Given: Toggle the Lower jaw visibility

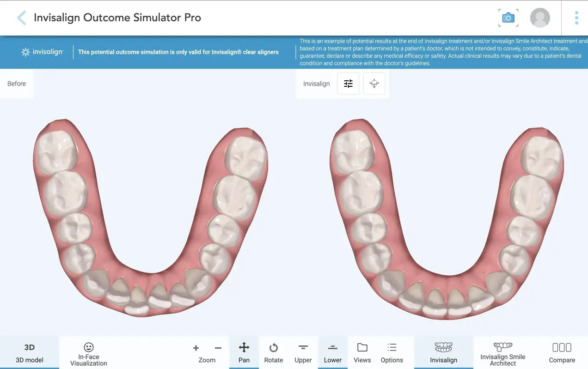Looking at the screenshot, I should coord(333,353).
